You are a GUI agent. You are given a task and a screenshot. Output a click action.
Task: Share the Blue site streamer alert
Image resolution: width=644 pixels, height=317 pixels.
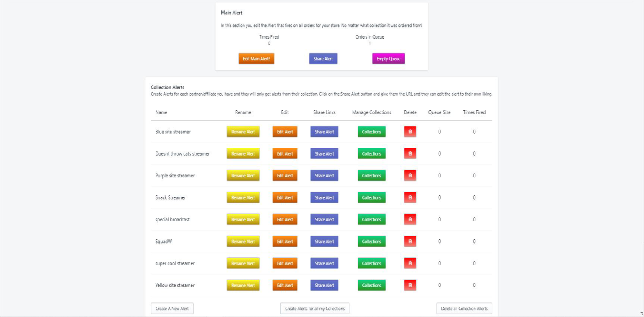(324, 132)
